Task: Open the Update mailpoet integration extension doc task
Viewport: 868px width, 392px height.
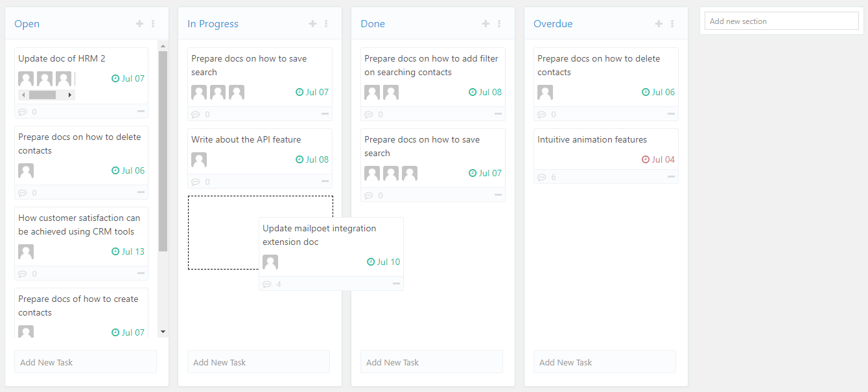Action: [x=319, y=235]
